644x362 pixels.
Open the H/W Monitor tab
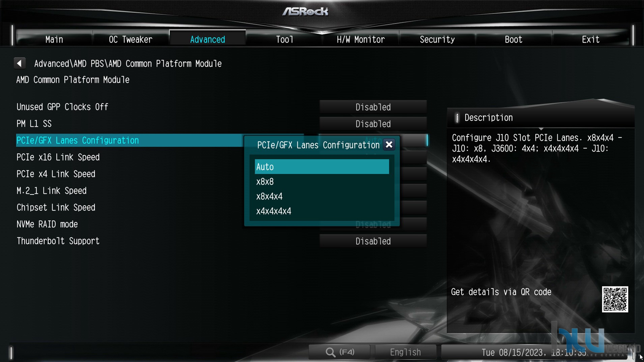click(360, 39)
